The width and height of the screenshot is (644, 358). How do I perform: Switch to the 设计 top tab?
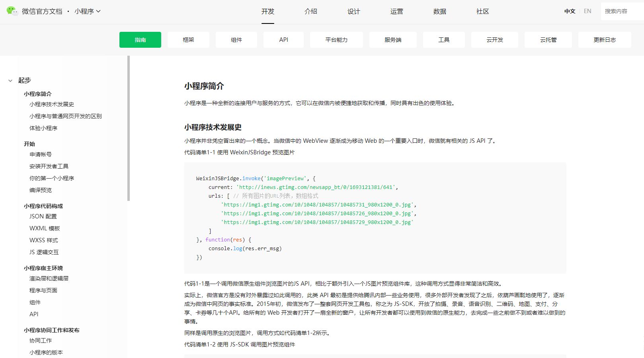pos(354,12)
